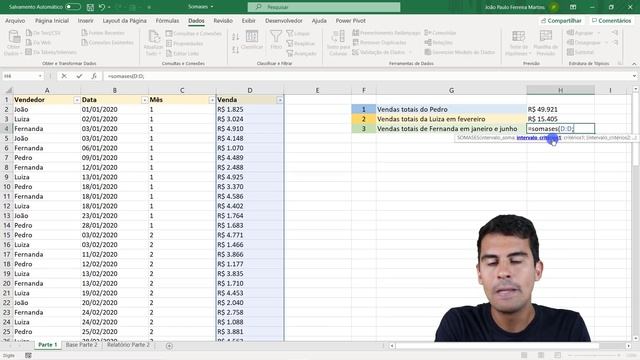Viewport: 640px width, 360px height.
Task: Click the Desagrupar outline icon
Action: (571, 42)
